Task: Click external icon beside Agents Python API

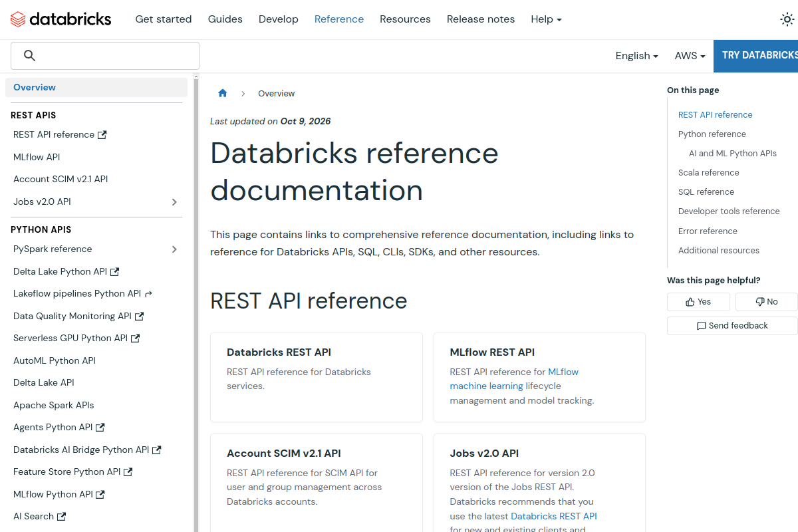Action: pos(100,428)
